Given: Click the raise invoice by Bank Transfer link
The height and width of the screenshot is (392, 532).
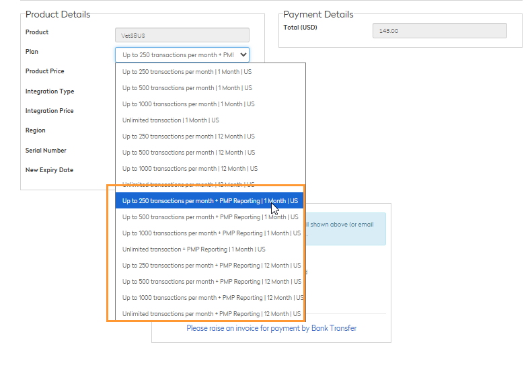Looking at the screenshot, I should (x=271, y=328).
